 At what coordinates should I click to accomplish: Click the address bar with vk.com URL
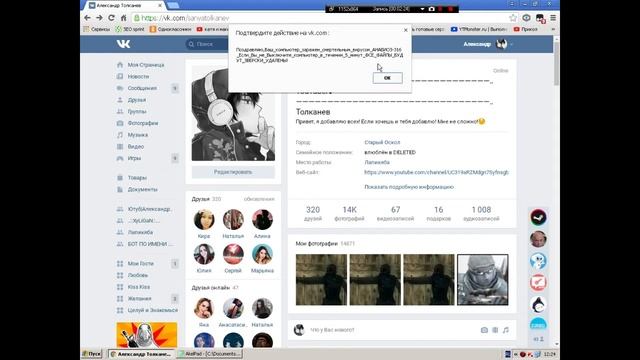tap(320, 18)
